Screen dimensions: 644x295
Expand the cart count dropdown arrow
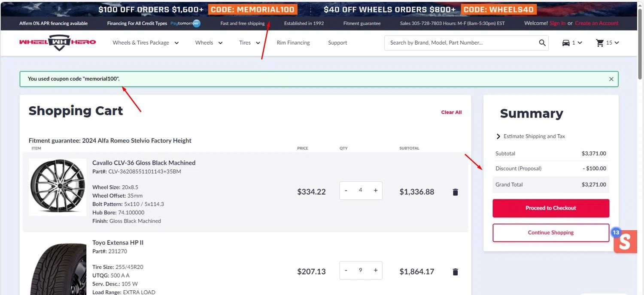pos(617,43)
